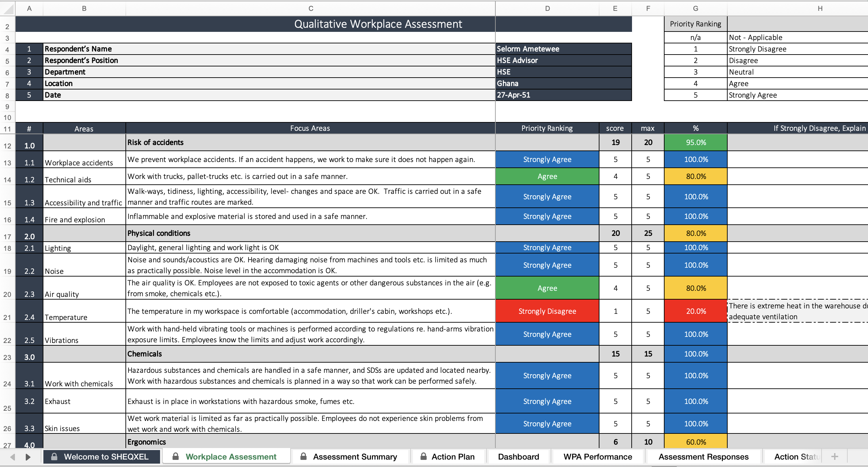Image resolution: width=868 pixels, height=467 pixels.
Task: Click the next sheet navigation arrow
Action: [28, 457]
